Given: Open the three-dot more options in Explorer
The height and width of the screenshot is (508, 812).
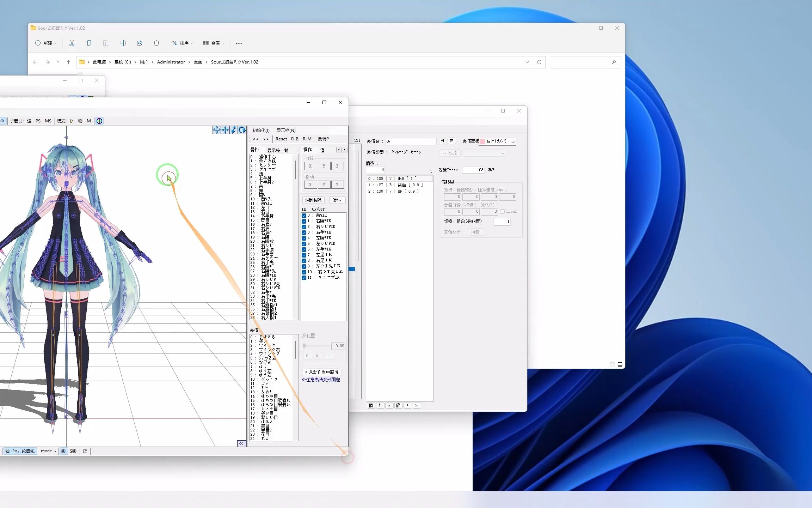Looking at the screenshot, I should coord(239,43).
